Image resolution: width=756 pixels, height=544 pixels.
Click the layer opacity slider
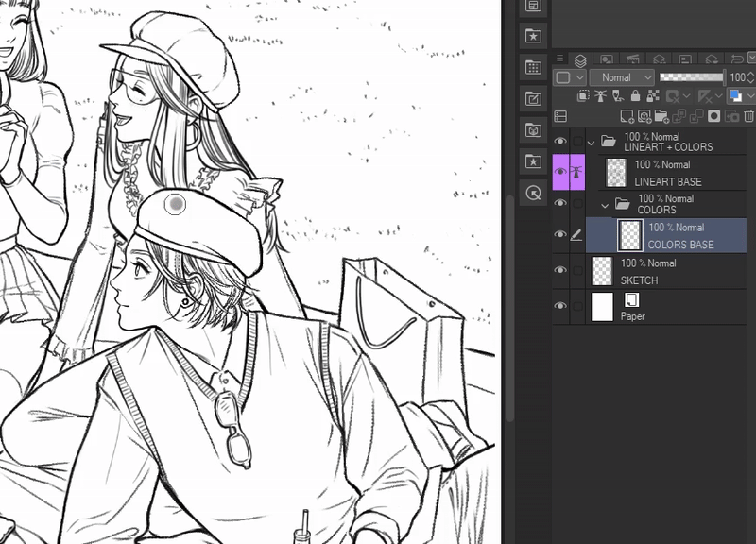tap(692, 77)
